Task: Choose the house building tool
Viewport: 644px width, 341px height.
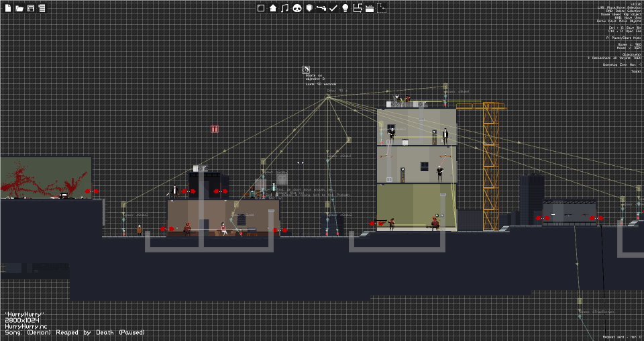Action: point(273,8)
